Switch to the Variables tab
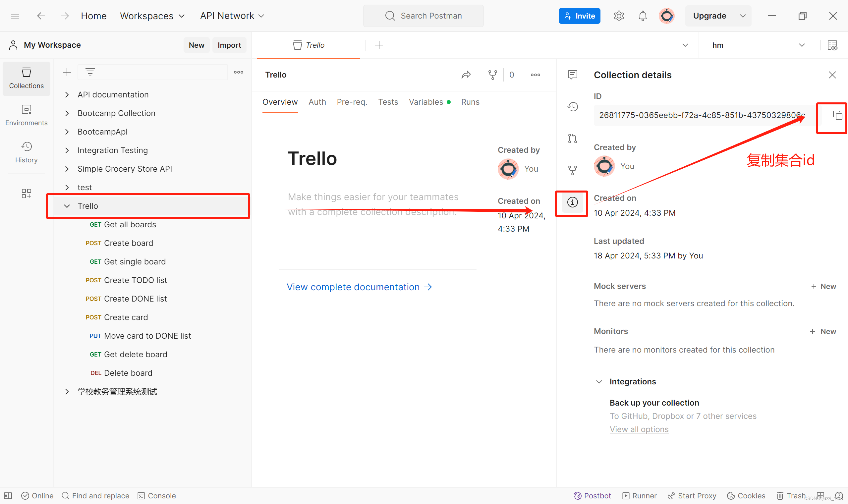The image size is (848, 504). [x=426, y=102]
